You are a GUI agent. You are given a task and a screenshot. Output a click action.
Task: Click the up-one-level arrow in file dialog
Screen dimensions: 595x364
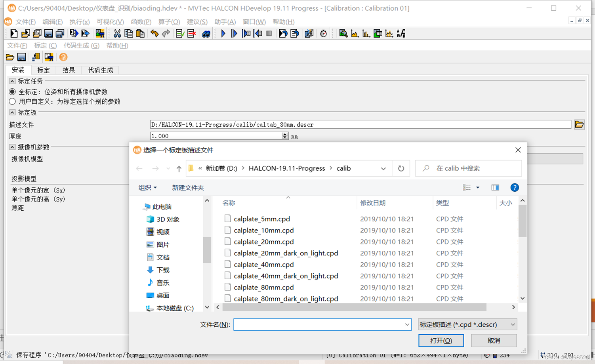tap(179, 168)
